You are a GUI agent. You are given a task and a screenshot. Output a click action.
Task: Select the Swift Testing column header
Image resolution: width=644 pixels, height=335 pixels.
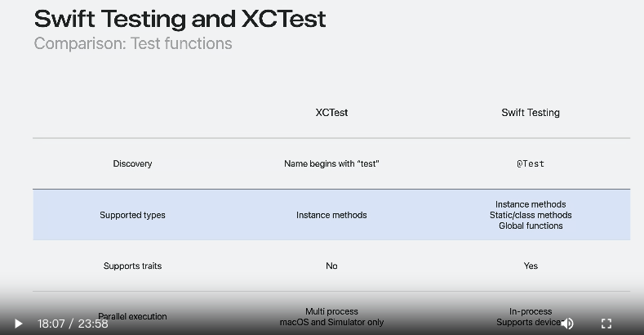pyautogui.click(x=531, y=113)
